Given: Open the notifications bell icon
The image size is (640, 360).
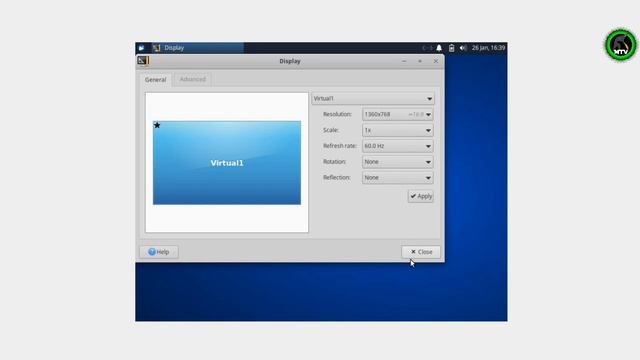Looking at the screenshot, I should point(439,48).
